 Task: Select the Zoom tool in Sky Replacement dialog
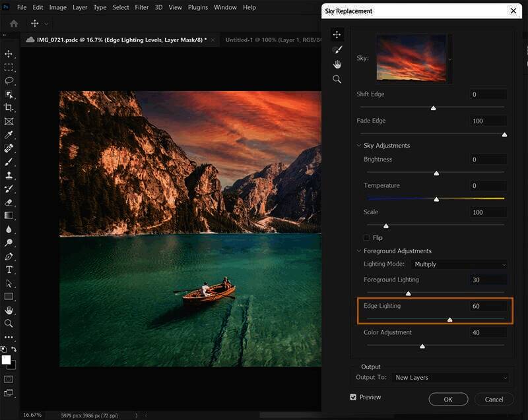click(x=337, y=79)
